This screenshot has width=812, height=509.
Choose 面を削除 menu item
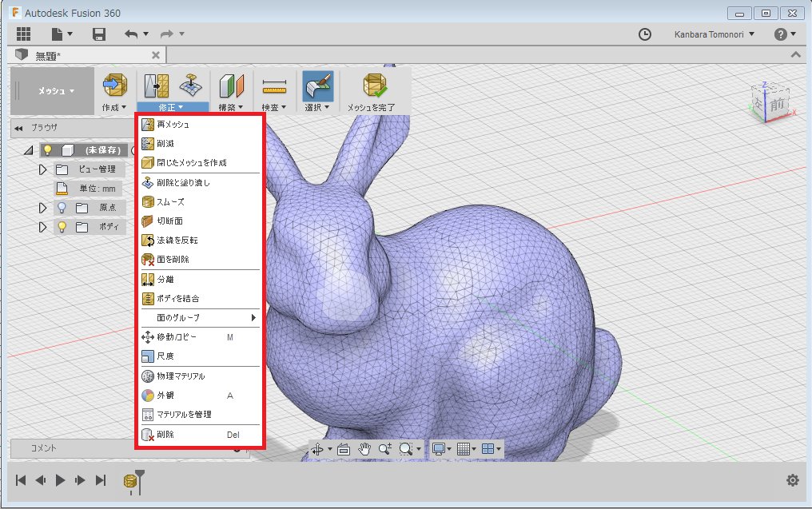pos(200,260)
